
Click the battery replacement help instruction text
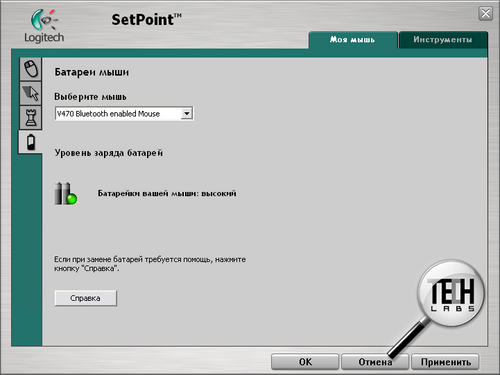pos(150,264)
